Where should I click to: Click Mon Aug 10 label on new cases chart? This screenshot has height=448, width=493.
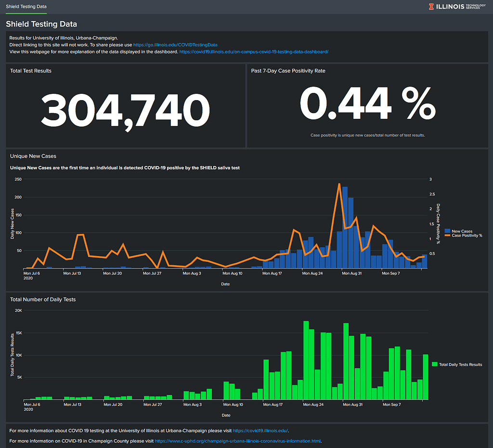[x=233, y=273]
